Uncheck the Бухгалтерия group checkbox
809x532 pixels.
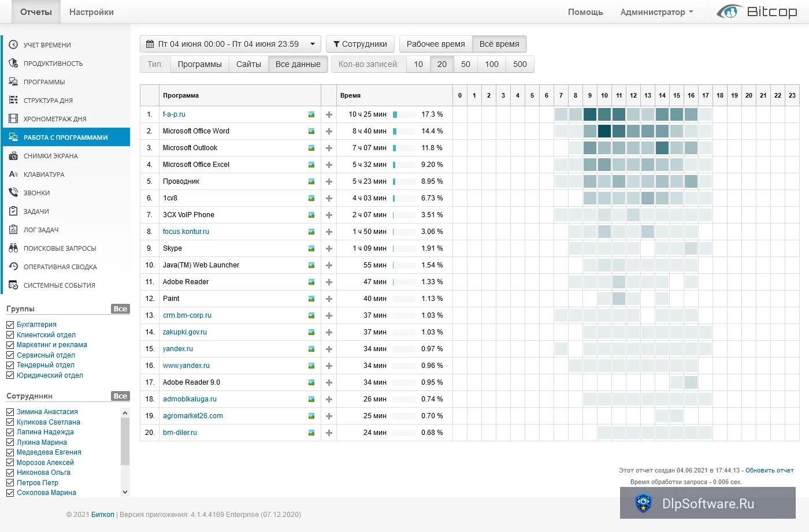click(x=10, y=325)
